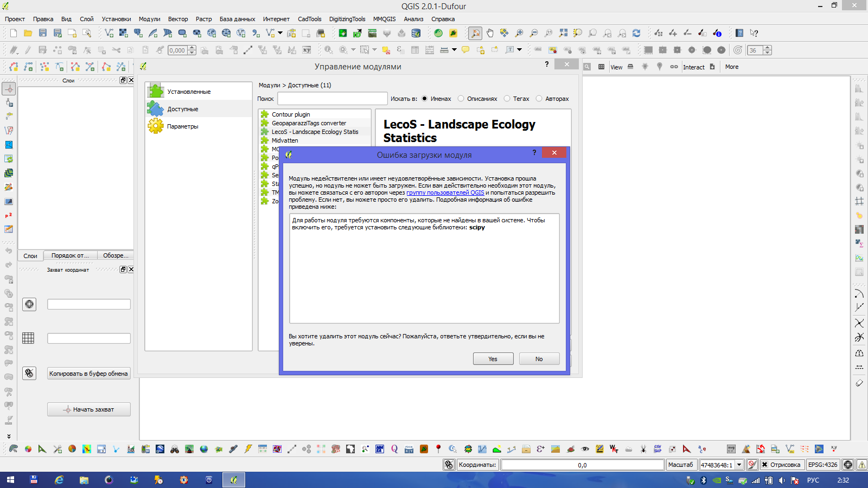The height and width of the screenshot is (488, 868).
Task: Show log messages via warning triangle icon
Action: click(x=861, y=465)
